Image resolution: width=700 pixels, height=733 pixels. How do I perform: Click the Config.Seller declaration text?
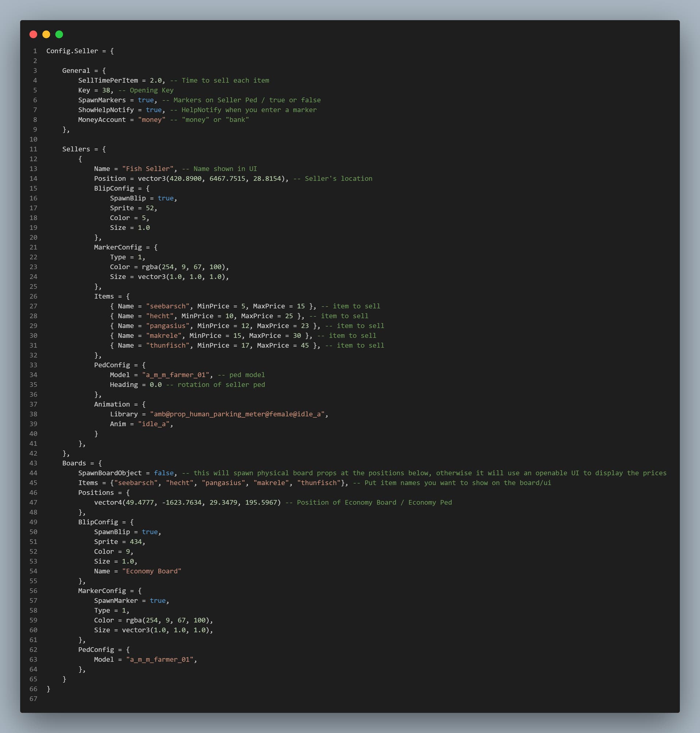coord(72,51)
